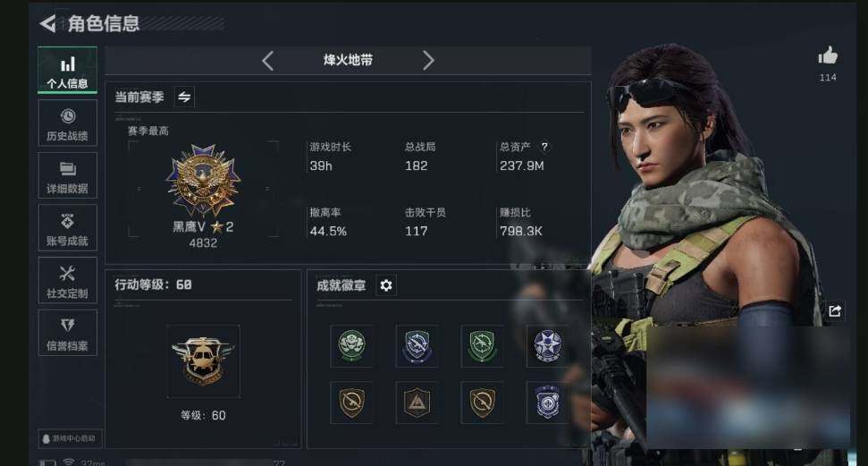Open the 账号成就 section
Image resolution: width=868 pixels, height=466 pixels.
click(68, 228)
